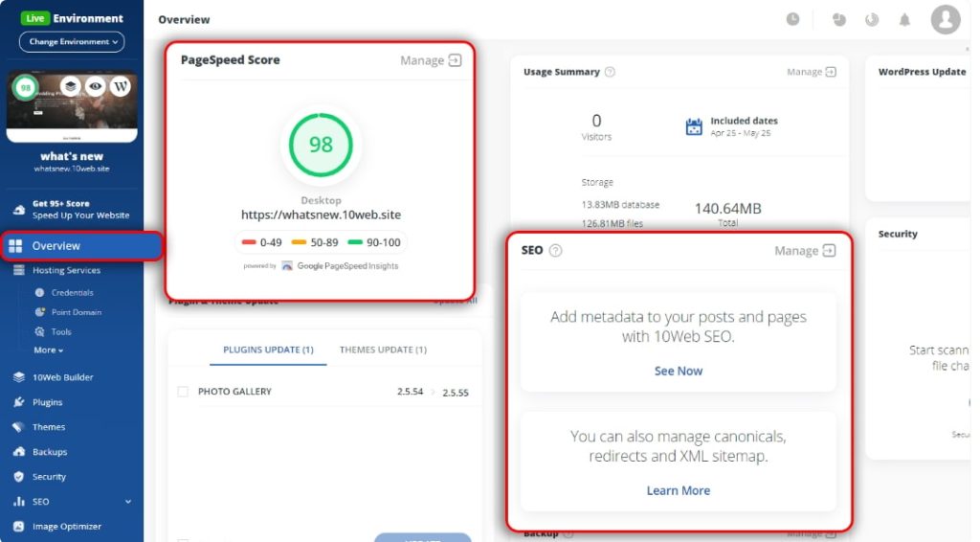Click the WordPress logo icon on site thumbnail
980x542 pixels.
point(120,86)
